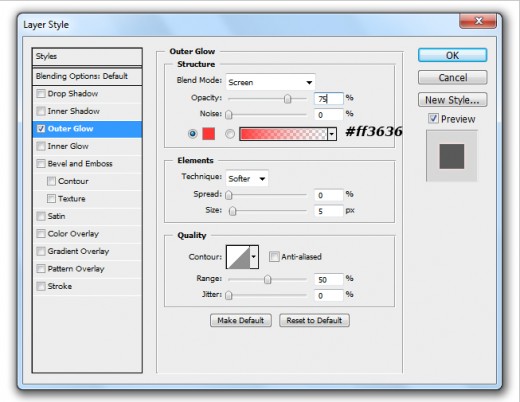The image size is (520, 402).
Task: Tick the Satin checkbox
Action: pos(41,216)
